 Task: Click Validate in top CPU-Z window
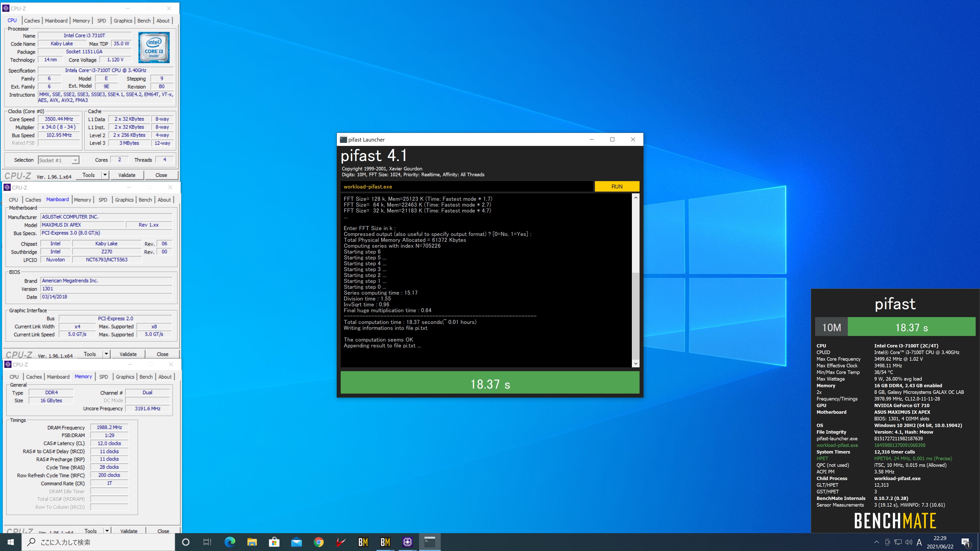coord(127,175)
